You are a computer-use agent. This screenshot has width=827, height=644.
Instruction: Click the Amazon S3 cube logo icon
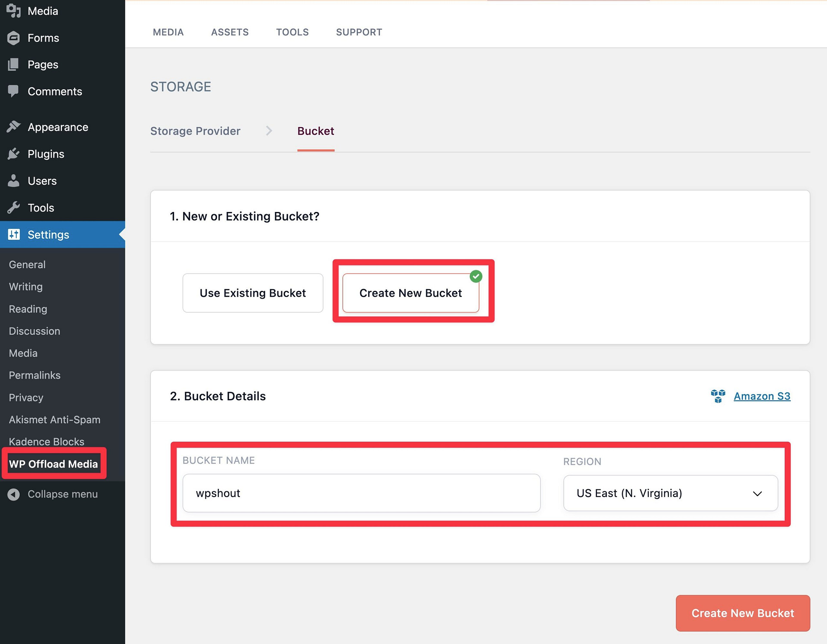tap(718, 396)
